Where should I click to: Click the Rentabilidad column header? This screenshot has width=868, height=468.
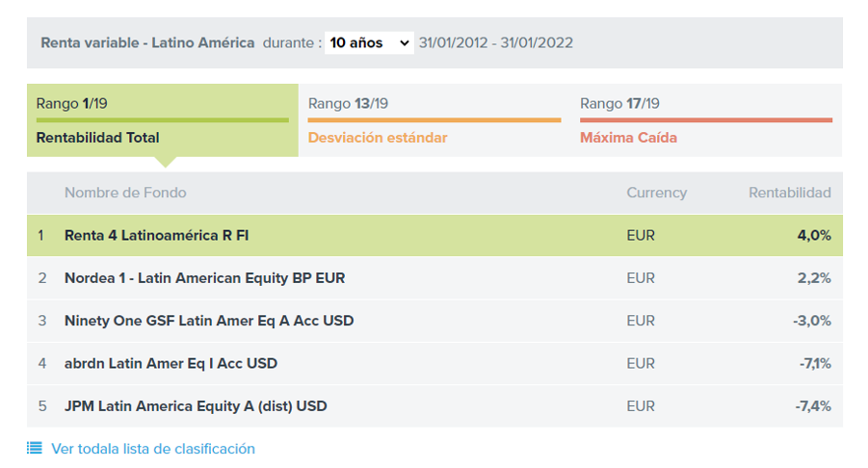point(789,193)
